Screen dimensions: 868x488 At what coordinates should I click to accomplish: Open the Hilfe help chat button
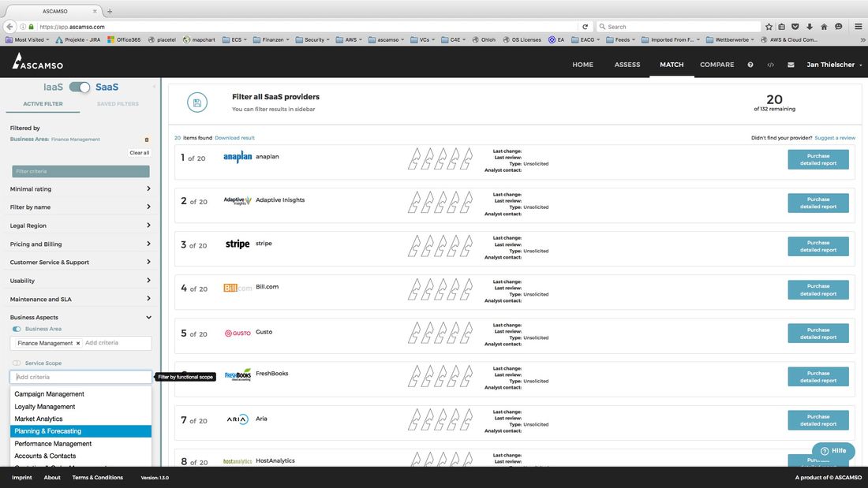(833, 451)
